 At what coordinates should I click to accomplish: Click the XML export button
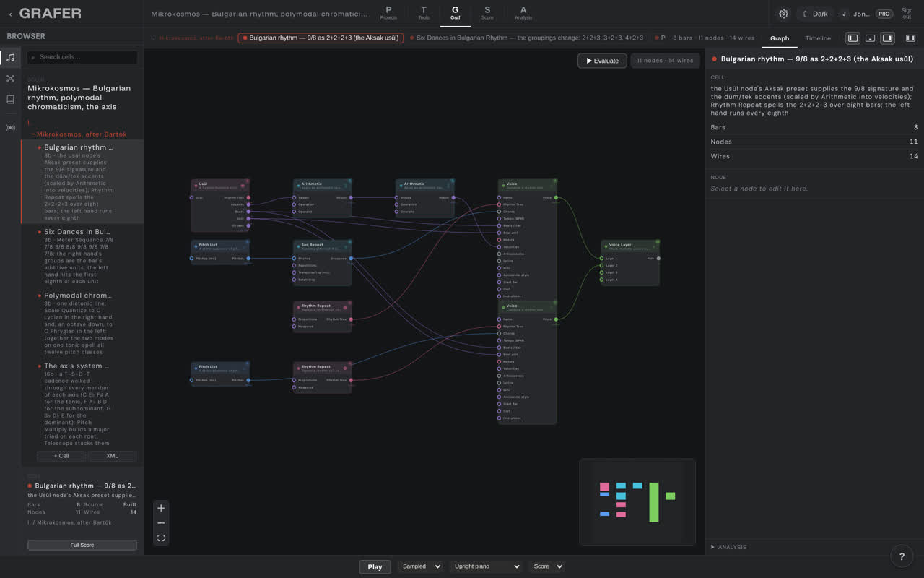pos(112,456)
